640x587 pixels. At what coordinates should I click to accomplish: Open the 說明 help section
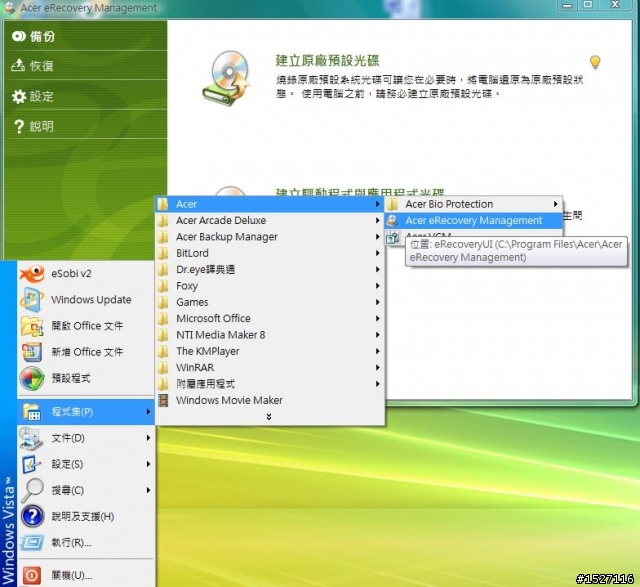[85, 126]
